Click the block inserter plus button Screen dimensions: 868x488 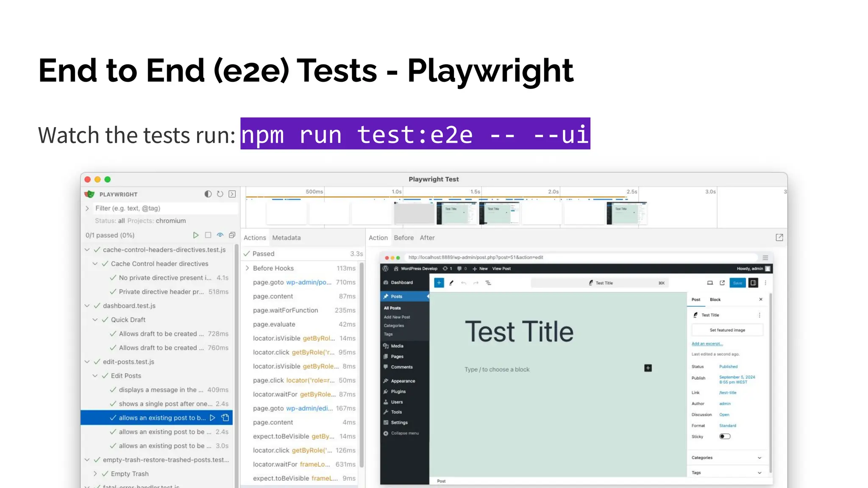[x=439, y=283]
